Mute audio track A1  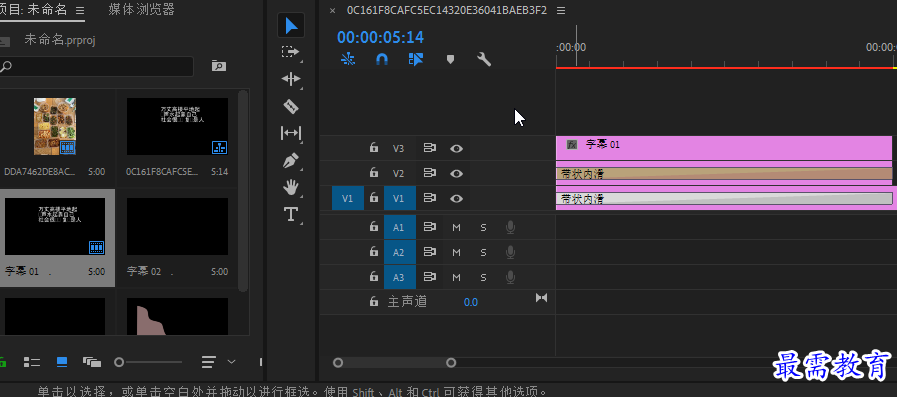pos(457,228)
